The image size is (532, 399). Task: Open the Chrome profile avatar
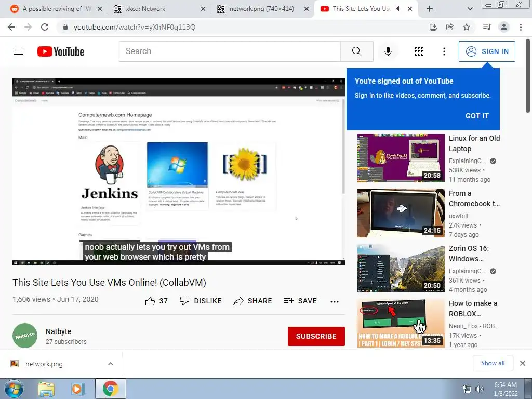click(504, 27)
